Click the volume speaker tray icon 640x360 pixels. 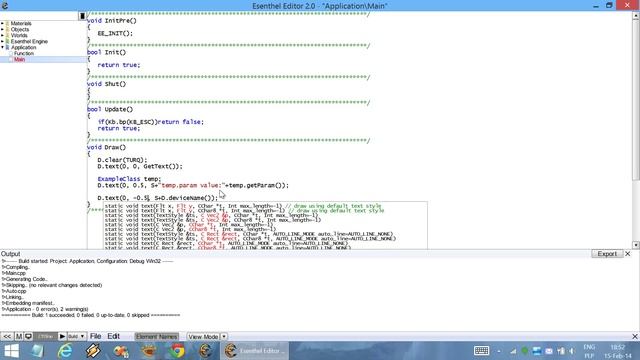pyautogui.click(x=572, y=351)
